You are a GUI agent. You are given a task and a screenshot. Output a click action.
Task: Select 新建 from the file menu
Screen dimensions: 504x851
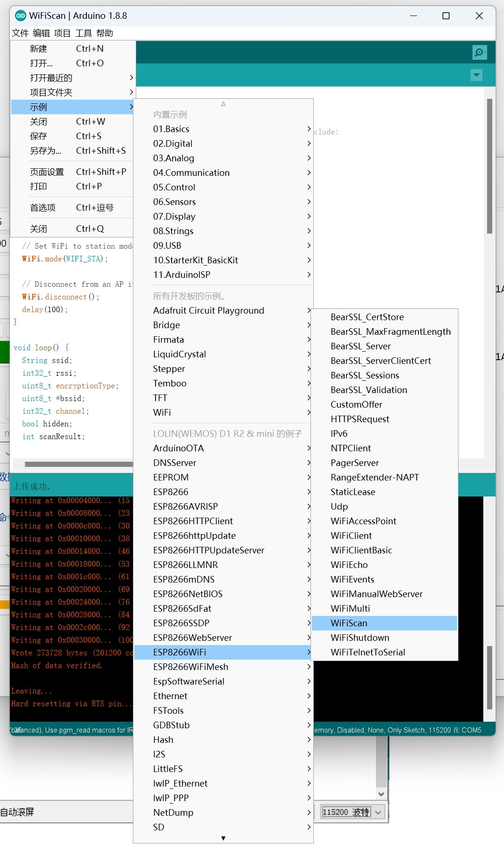(72, 48)
